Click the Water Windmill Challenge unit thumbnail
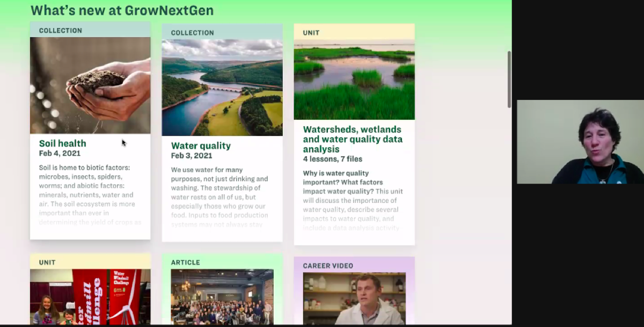Screen dimensions: 644x327 tap(90, 297)
